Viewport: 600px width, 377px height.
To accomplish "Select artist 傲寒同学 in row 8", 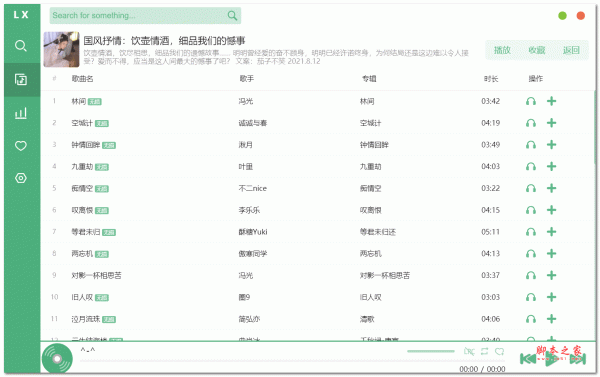I will [253, 254].
